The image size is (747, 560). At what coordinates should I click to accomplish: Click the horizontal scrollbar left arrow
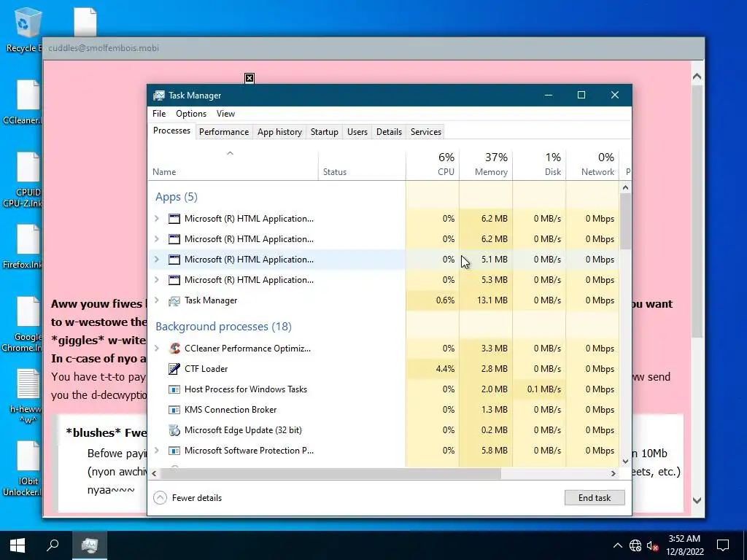coord(154,473)
